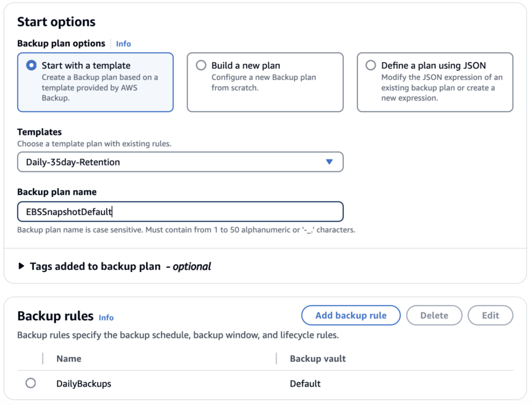Click the Add backup rule button

[x=351, y=315]
